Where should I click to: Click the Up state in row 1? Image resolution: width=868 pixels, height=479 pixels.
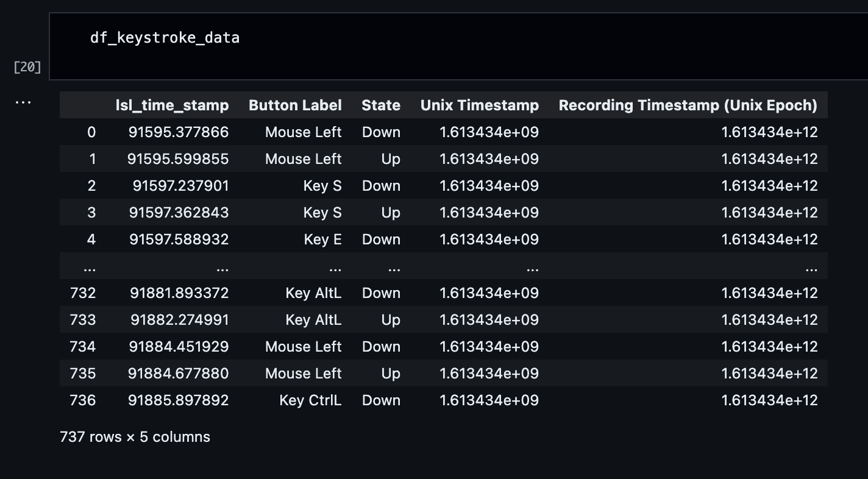pyautogui.click(x=391, y=159)
